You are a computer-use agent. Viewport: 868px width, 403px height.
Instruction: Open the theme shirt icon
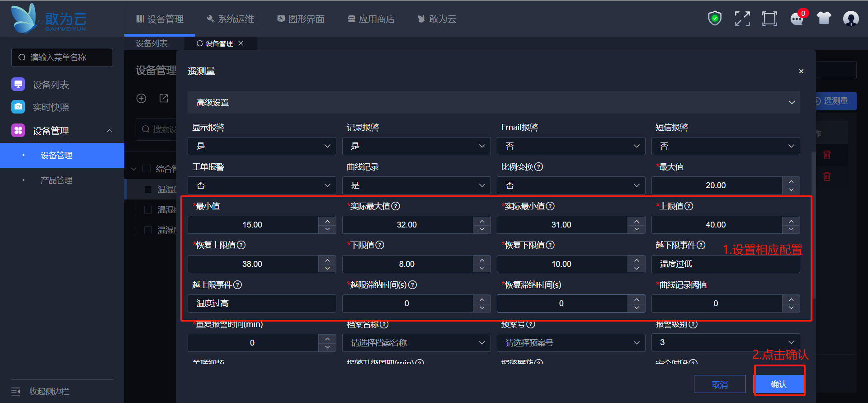coord(824,18)
